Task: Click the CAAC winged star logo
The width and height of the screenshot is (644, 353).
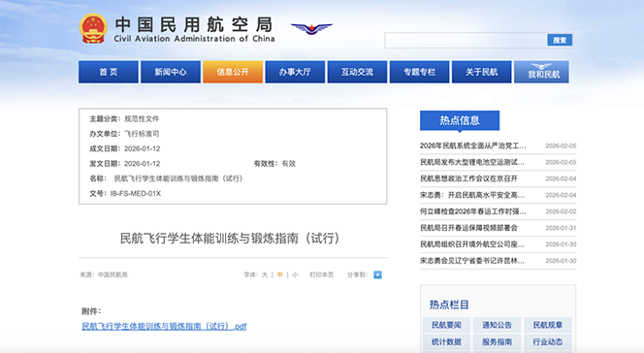Action: tap(311, 28)
